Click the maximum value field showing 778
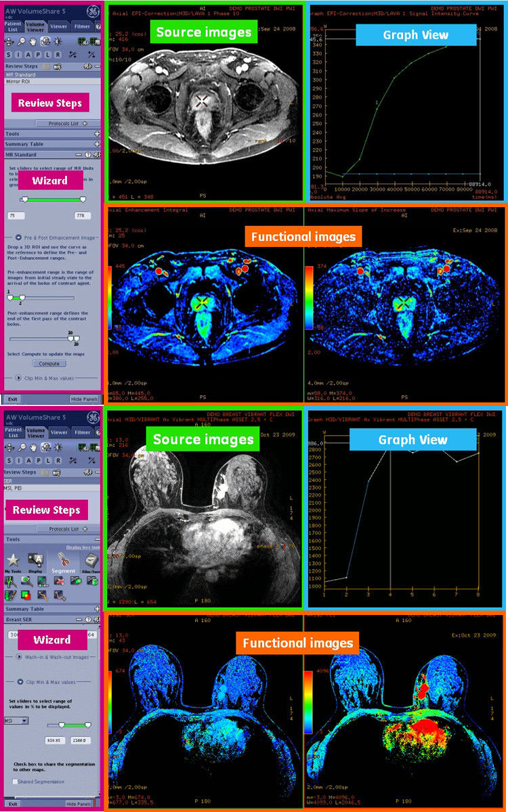The image size is (508, 812). pos(83,216)
